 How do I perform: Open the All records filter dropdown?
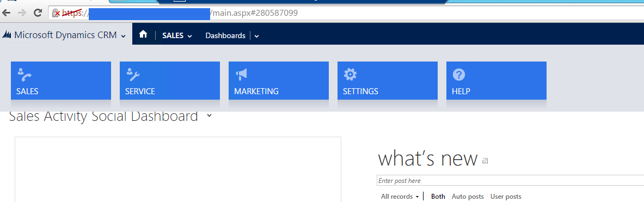(400, 197)
